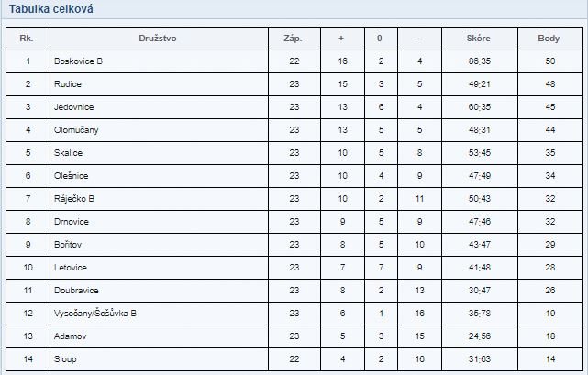Viewport: 588px width, 375px height.
Task: Click the Tabulka celková title bar
Action: point(55,9)
